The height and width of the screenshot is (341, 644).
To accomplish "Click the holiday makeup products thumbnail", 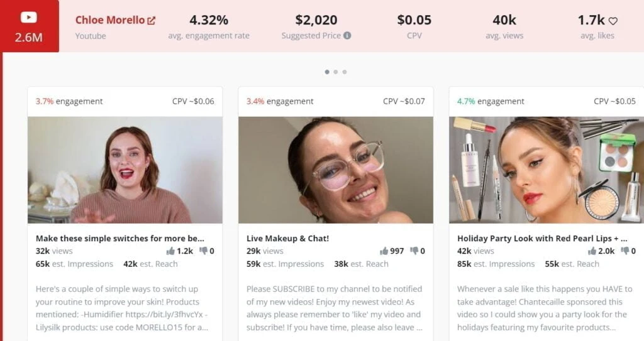I will coord(547,170).
